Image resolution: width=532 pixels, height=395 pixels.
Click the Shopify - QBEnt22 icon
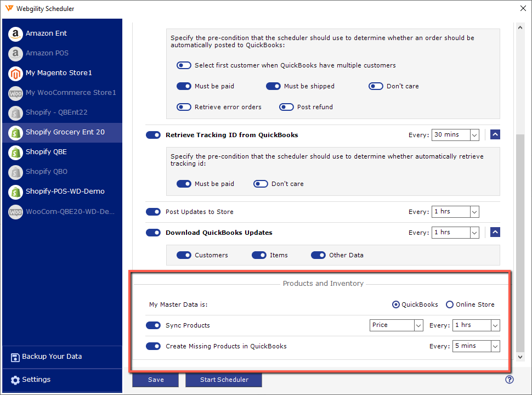[15, 113]
